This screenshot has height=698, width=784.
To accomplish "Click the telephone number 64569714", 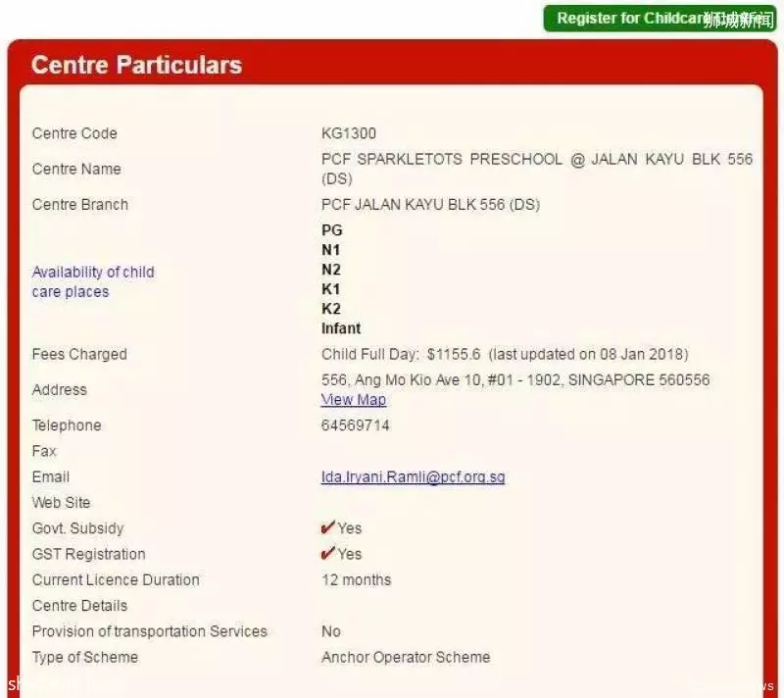I will [x=356, y=425].
